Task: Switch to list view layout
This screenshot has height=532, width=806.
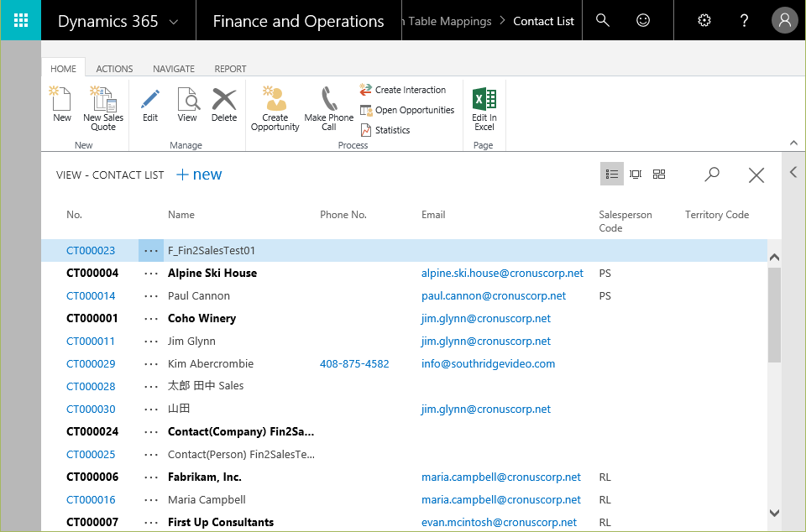Action: point(612,174)
